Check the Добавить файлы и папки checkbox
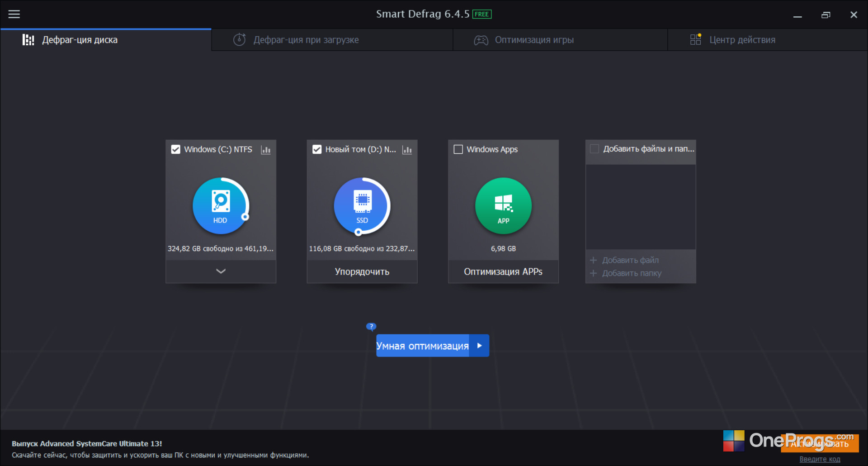 click(594, 149)
